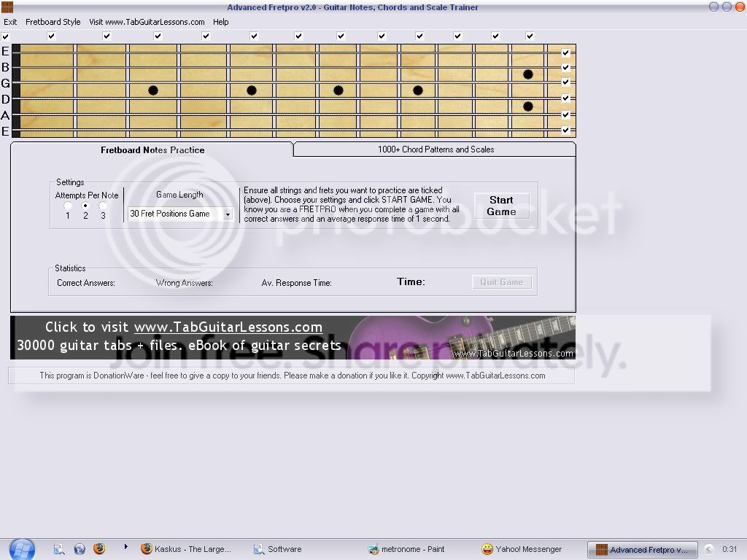Untick the first fret checkbox
747x560 pixels.
pos(52,36)
